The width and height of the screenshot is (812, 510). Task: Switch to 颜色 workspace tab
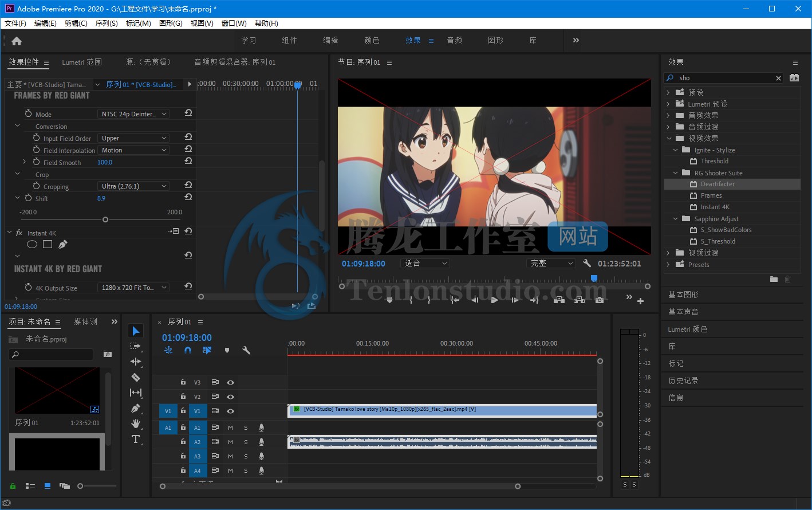(372, 40)
